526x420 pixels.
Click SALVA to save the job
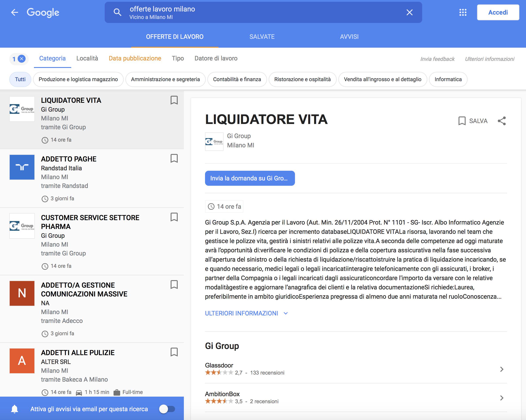473,121
